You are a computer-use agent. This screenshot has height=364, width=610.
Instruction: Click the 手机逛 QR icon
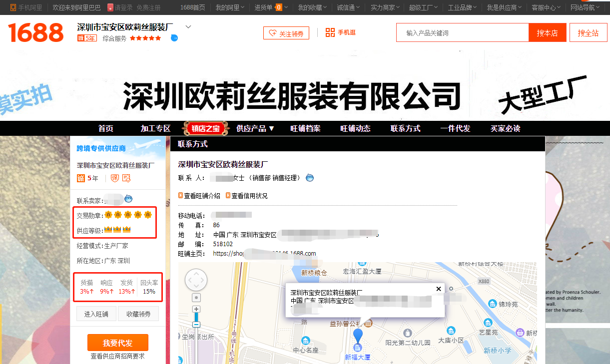pyautogui.click(x=330, y=32)
